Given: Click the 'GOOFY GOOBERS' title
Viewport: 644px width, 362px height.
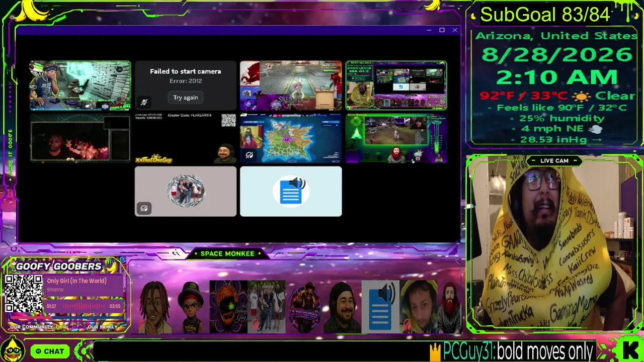Looking at the screenshot, I should tap(59, 266).
